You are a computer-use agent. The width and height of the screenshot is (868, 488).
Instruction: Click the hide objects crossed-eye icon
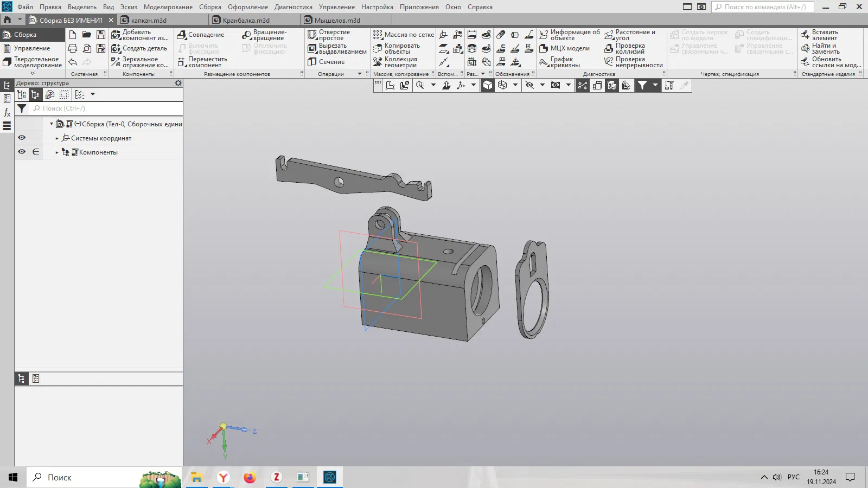[x=529, y=85]
